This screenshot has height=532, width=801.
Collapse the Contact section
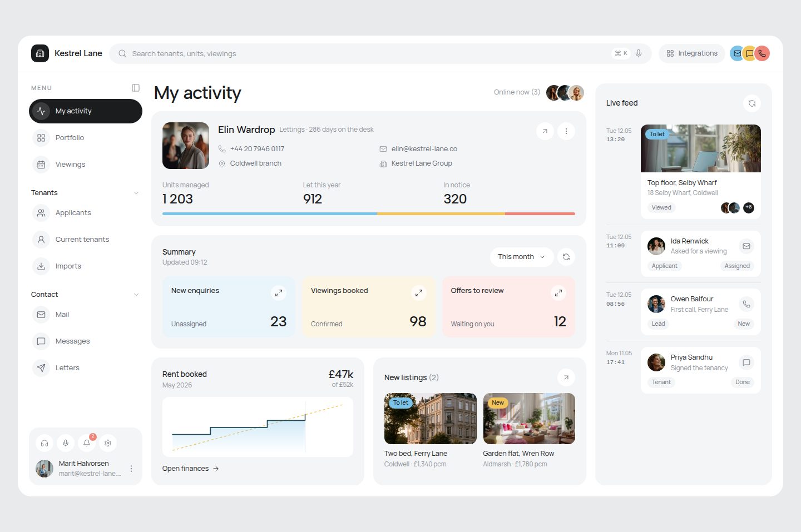click(136, 295)
